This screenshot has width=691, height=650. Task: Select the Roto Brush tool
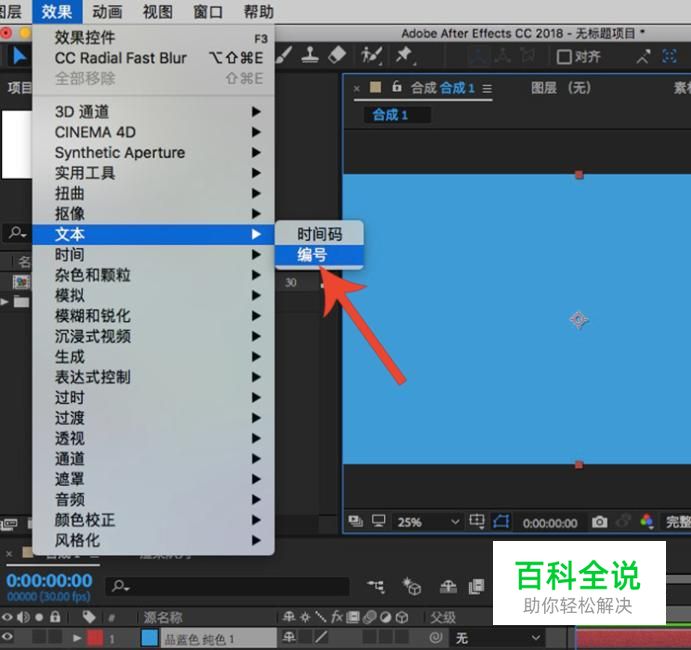point(371,56)
